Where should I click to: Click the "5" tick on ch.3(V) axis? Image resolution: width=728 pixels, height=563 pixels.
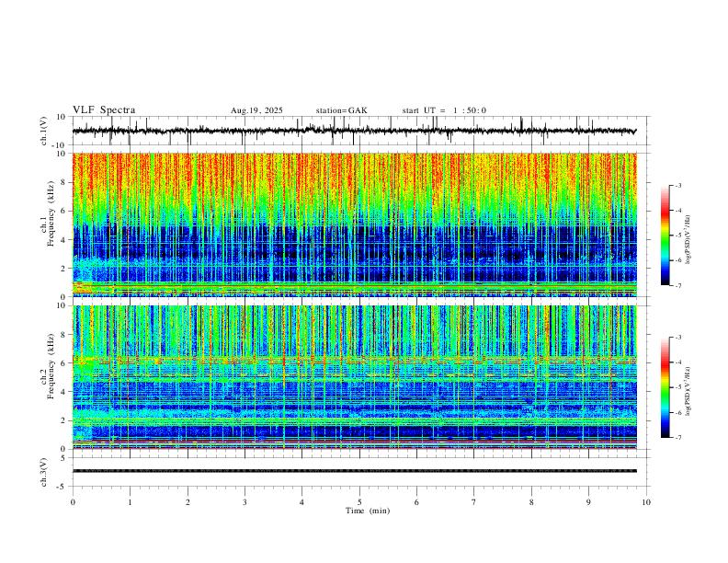(x=64, y=457)
